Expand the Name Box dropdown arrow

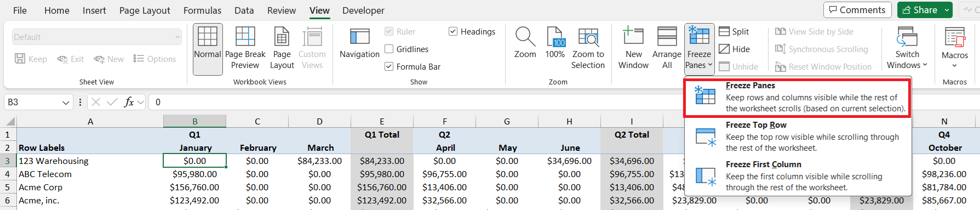pyautogui.click(x=66, y=103)
